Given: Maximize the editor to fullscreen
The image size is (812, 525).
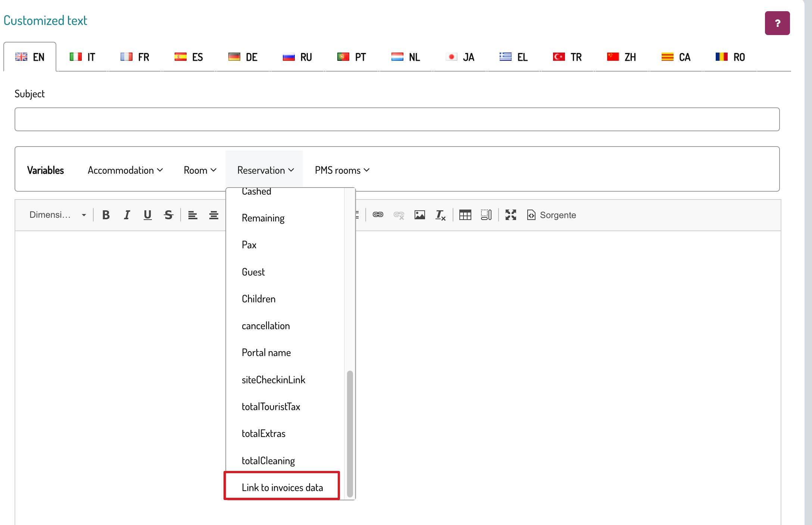Looking at the screenshot, I should pos(510,215).
